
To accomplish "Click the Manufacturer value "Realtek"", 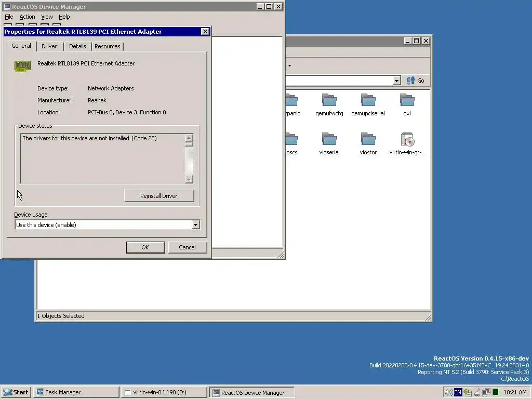I will 97,100.
